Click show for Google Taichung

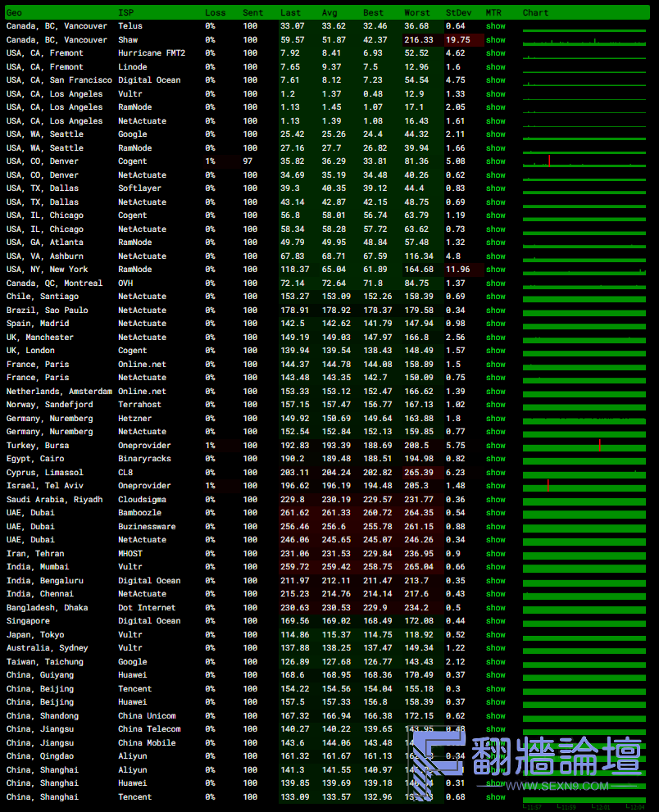(495, 662)
